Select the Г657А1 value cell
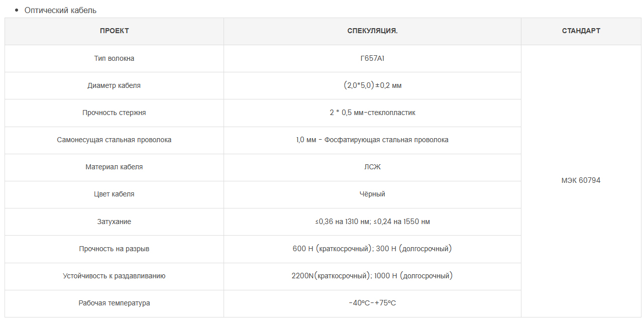The width and height of the screenshot is (644, 320). pyautogui.click(x=372, y=58)
